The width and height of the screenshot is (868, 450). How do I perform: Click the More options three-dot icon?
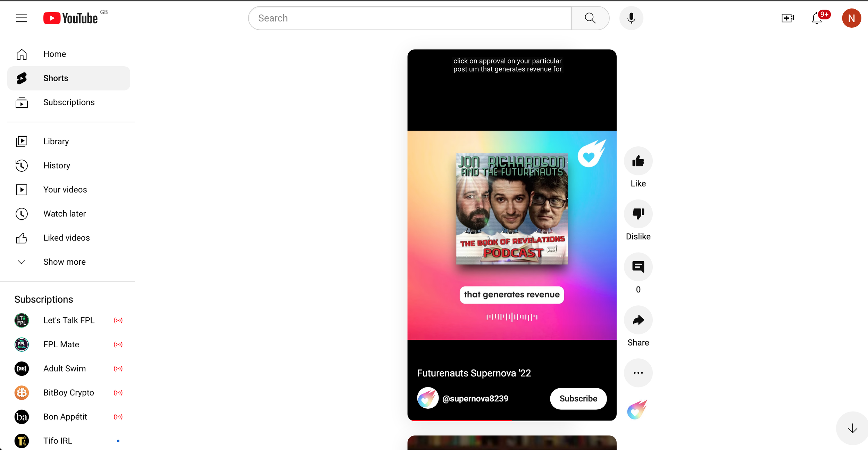tap(639, 373)
